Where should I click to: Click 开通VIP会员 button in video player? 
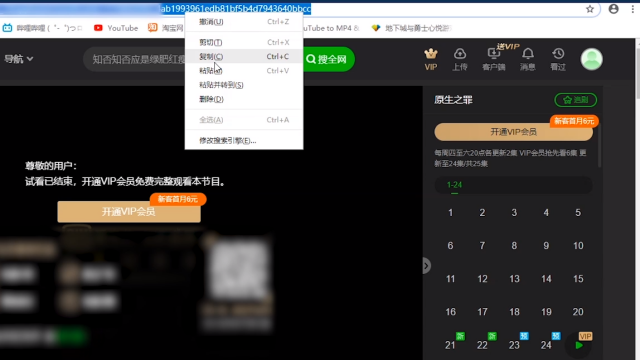pos(129,211)
